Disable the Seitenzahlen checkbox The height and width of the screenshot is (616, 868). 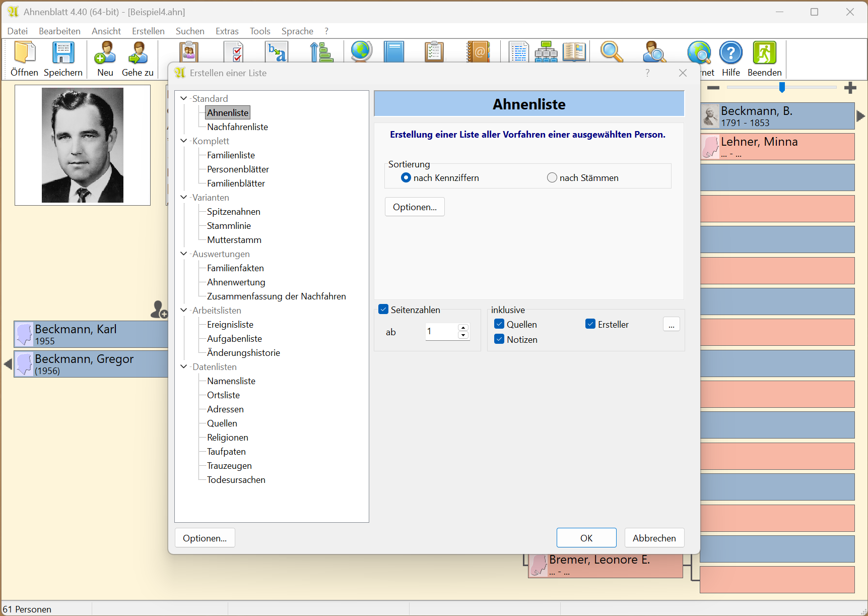(x=384, y=310)
